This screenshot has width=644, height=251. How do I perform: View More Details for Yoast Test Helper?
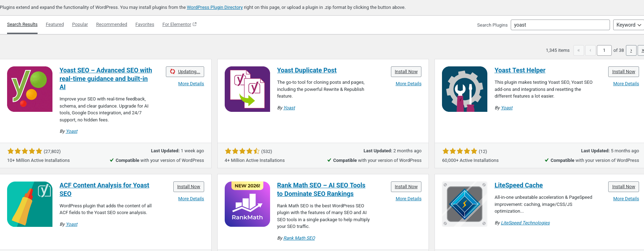[x=626, y=83]
